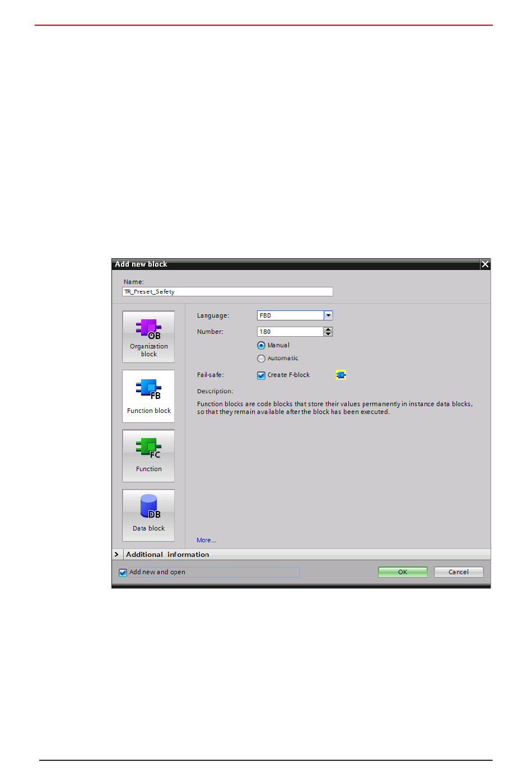The width and height of the screenshot is (532, 777).
Task: Choose the Function (FC) block type
Action: 148,455
